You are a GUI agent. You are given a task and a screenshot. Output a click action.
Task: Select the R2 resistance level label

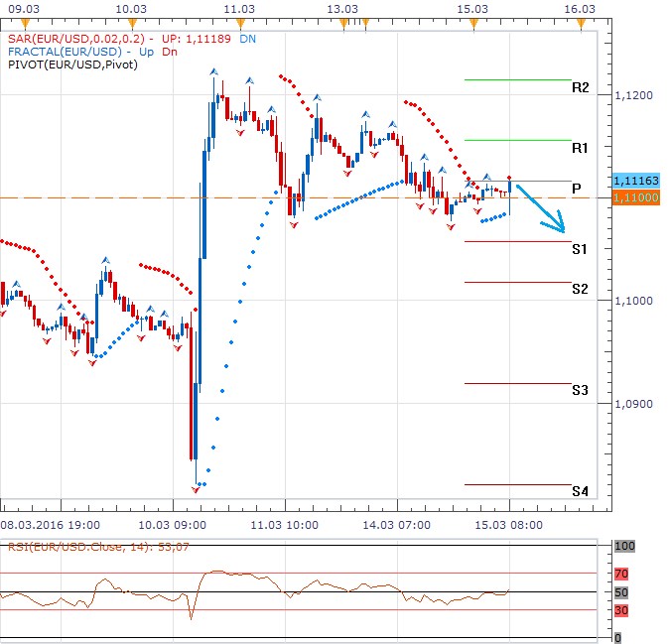pyautogui.click(x=581, y=87)
